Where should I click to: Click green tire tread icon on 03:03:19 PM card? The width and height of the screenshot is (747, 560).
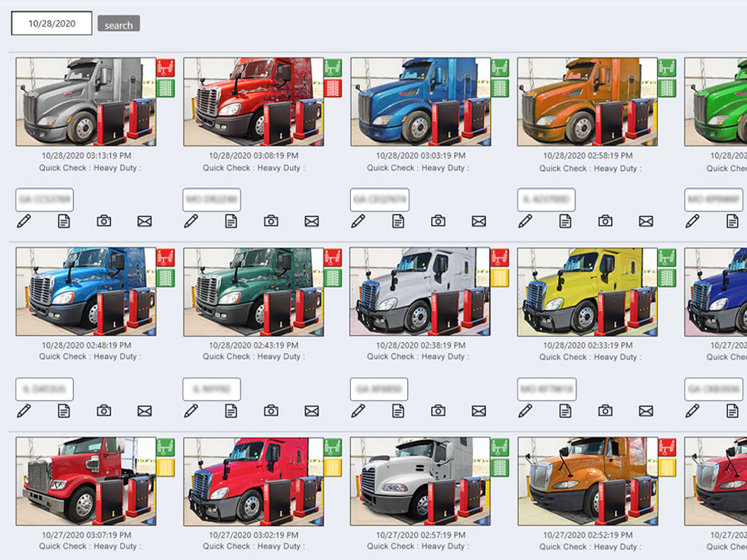coord(500,88)
